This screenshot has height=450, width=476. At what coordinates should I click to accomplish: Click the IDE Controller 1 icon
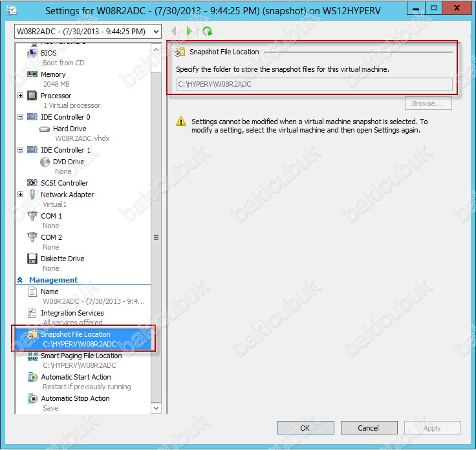pyautogui.click(x=32, y=150)
